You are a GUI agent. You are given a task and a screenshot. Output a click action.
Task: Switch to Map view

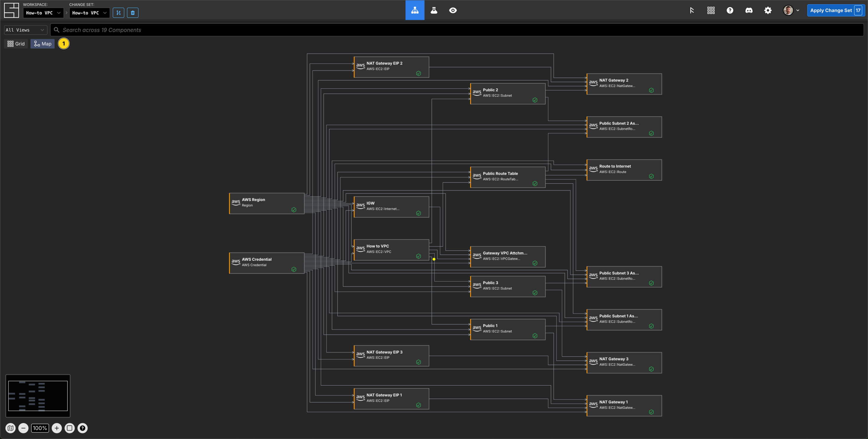(x=43, y=44)
